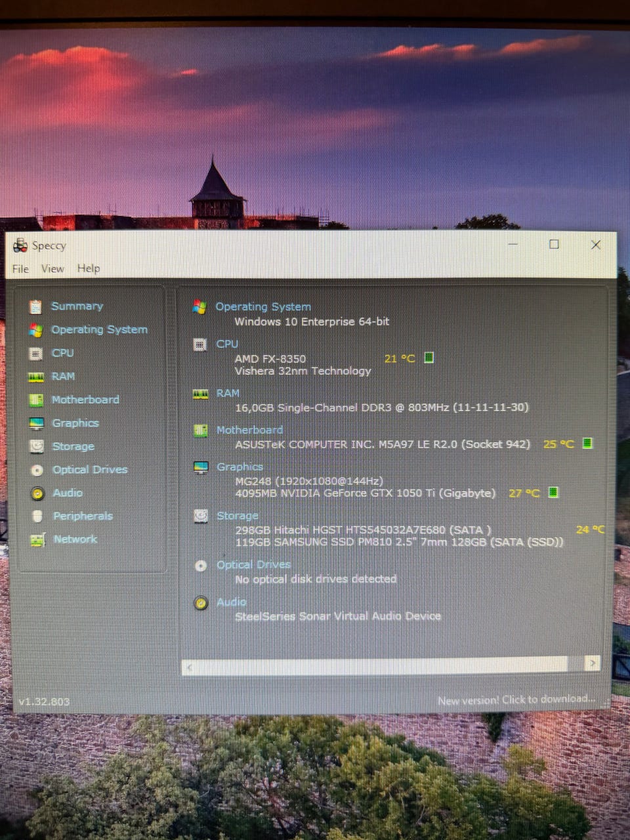Click the Storage drive icon in sidebar
The image size is (630, 840).
click(37, 446)
